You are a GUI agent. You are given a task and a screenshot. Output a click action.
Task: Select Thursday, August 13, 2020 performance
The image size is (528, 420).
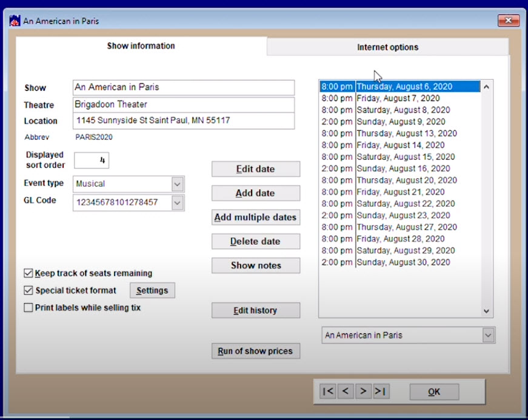399,133
